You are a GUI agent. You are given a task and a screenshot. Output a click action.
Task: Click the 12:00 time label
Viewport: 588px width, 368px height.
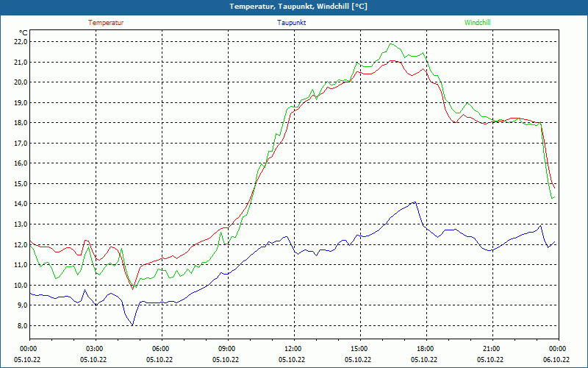(x=292, y=349)
